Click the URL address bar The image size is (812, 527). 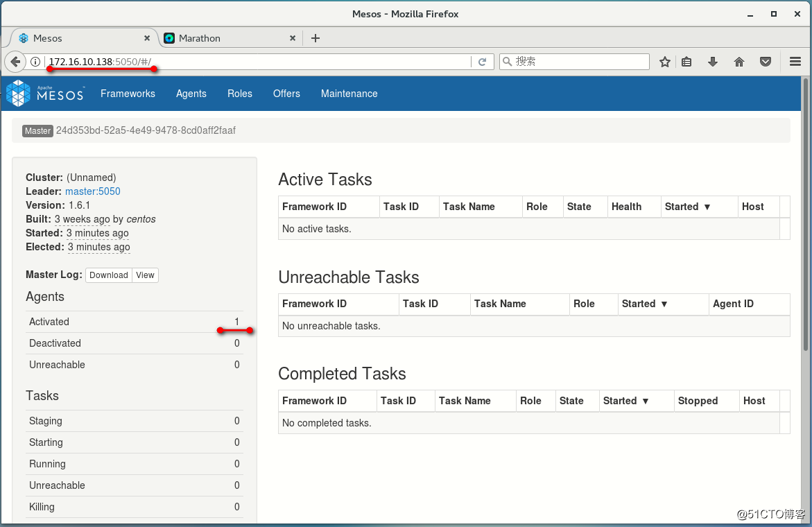click(x=257, y=62)
